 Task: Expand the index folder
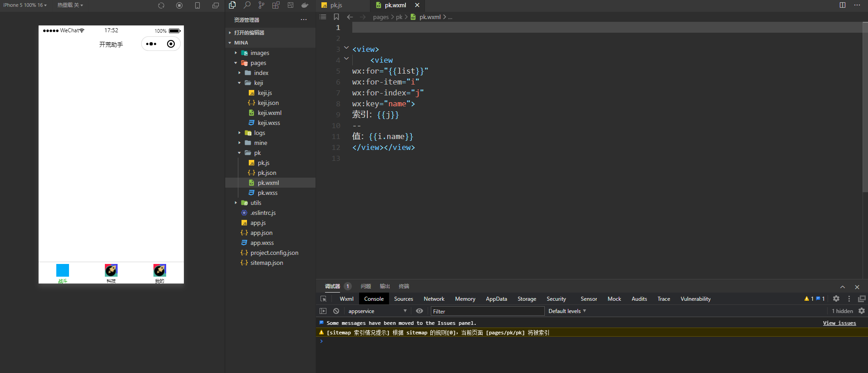pyautogui.click(x=239, y=73)
